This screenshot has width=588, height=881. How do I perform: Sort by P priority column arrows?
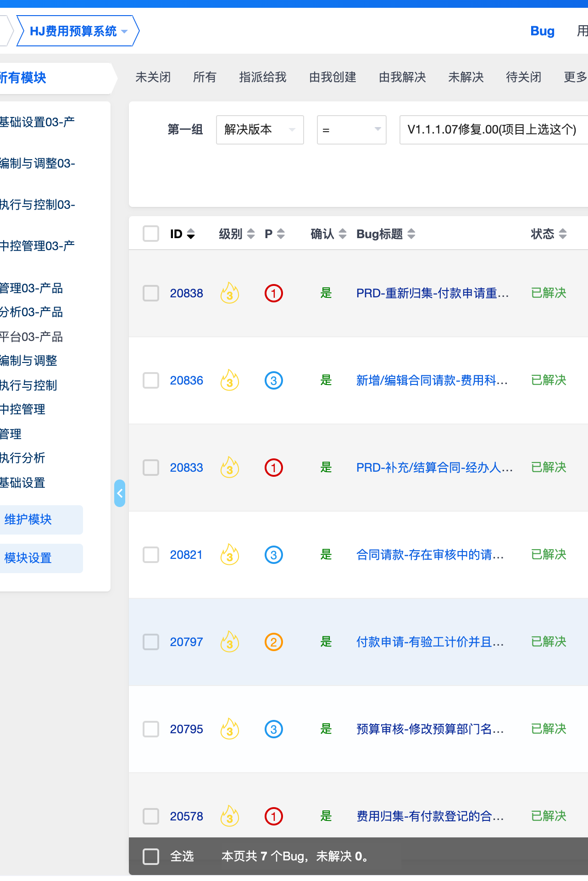281,234
